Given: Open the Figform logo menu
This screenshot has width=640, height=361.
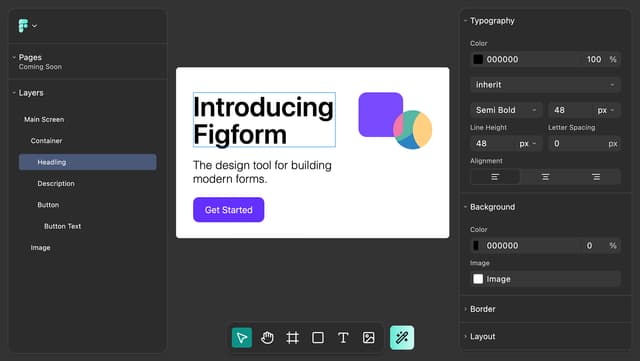Looking at the screenshot, I should pos(28,26).
